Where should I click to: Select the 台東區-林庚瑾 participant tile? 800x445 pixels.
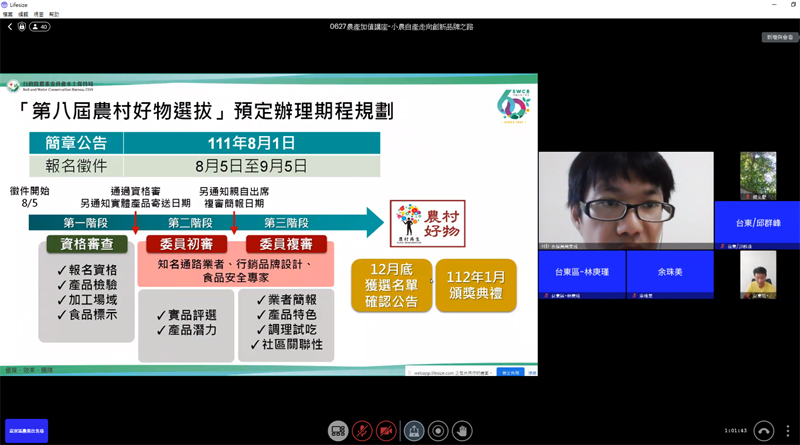click(581, 272)
